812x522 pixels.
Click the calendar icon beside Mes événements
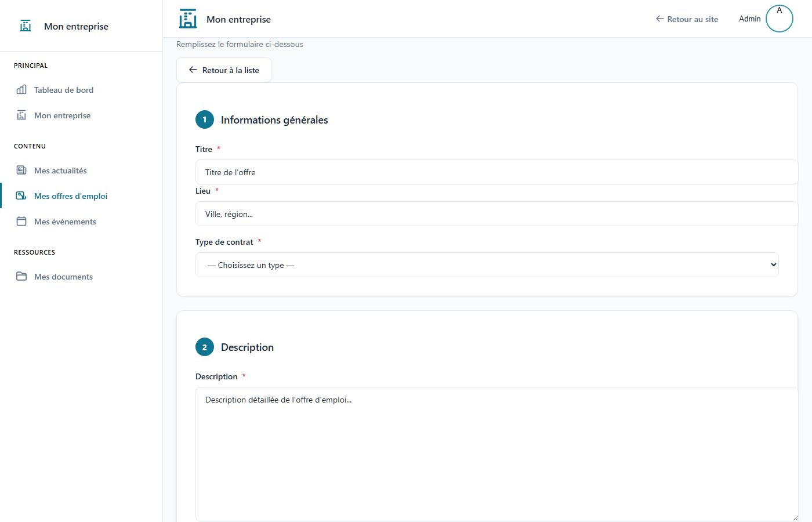pos(21,222)
